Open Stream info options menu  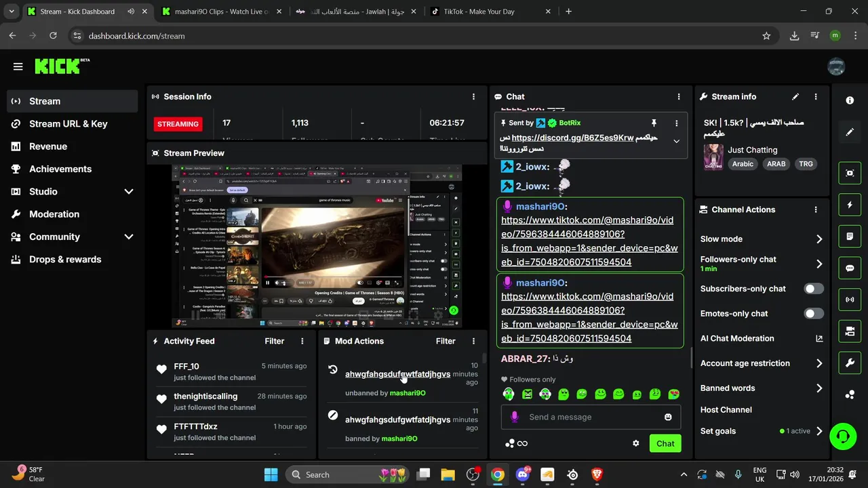[816, 97]
